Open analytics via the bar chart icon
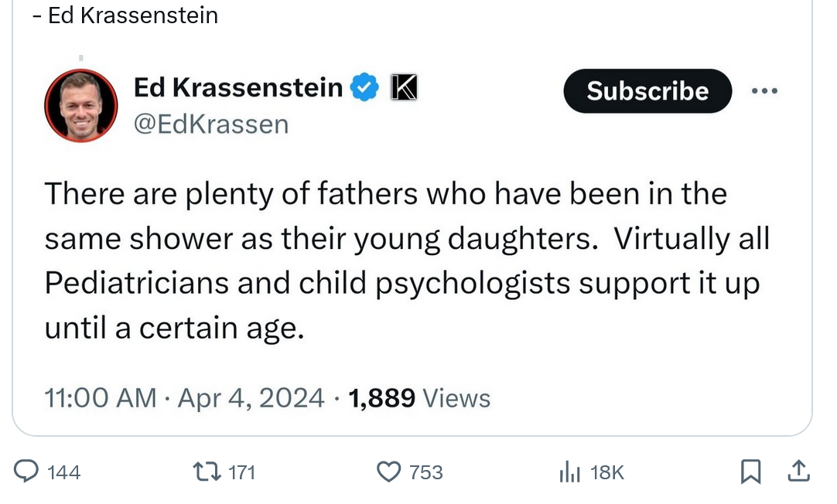The width and height of the screenshot is (837, 504). (x=569, y=472)
